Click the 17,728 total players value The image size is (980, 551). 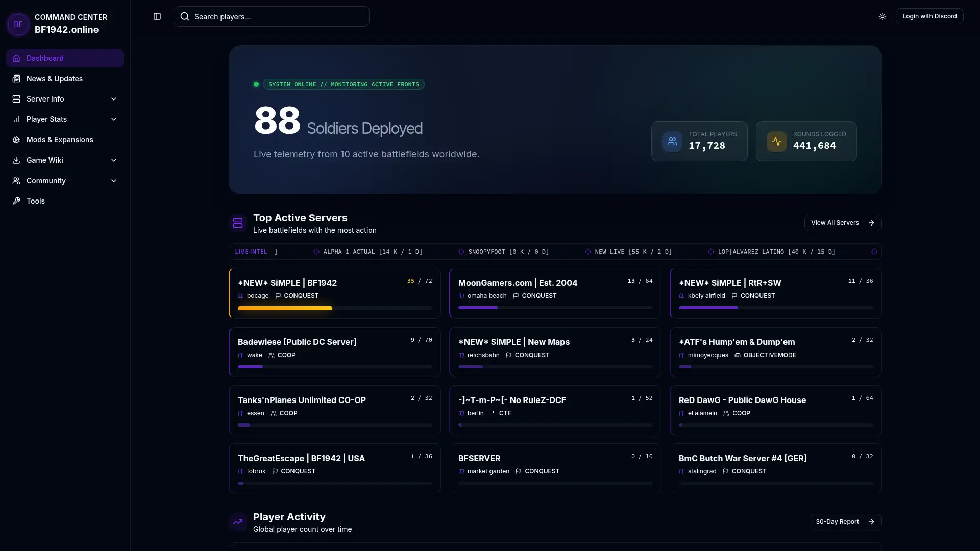(707, 146)
